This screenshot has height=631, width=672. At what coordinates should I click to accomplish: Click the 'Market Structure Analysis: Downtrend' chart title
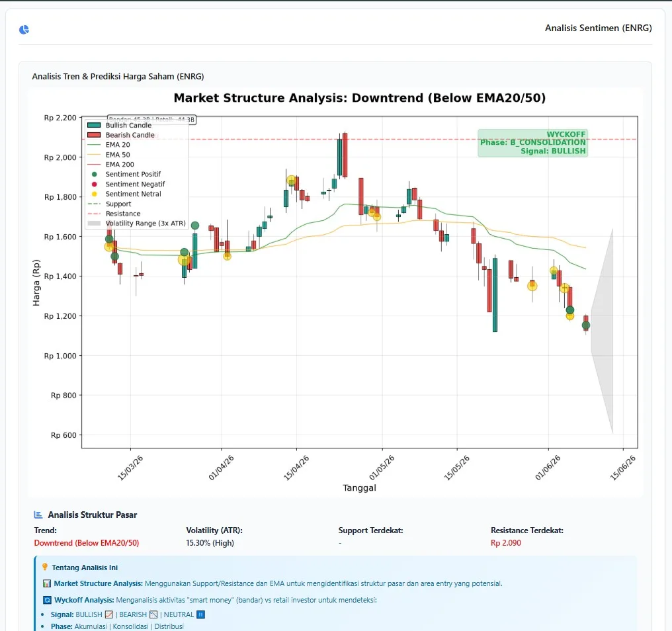click(360, 98)
